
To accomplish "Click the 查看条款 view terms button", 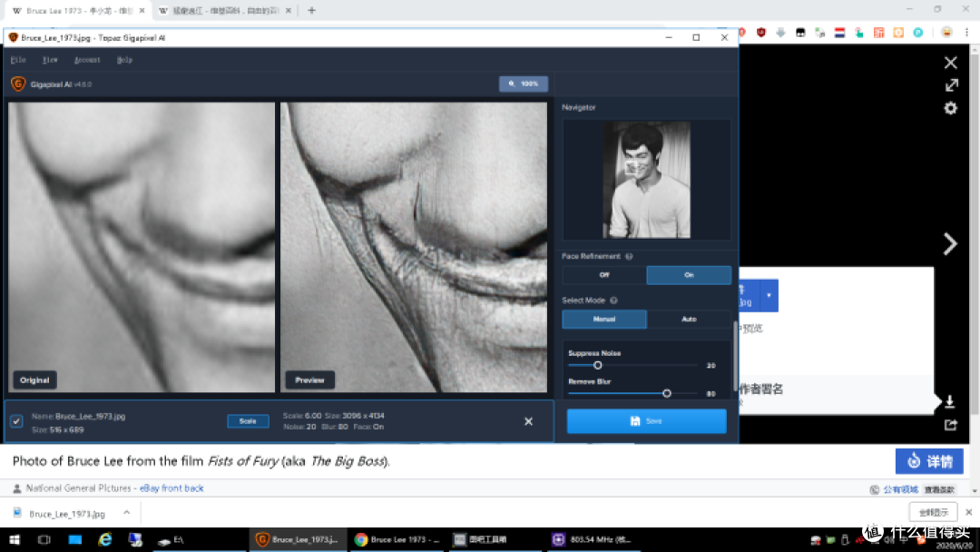I will pyautogui.click(x=939, y=489).
